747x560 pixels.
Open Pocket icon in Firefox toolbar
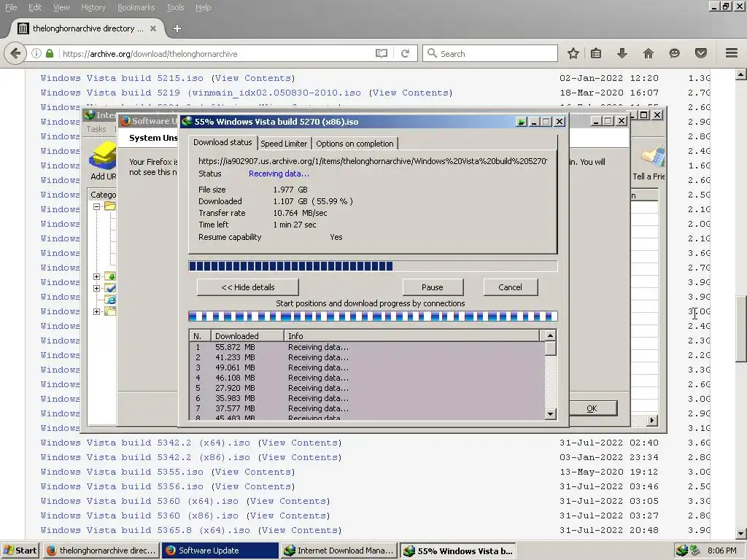pos(701,53)
